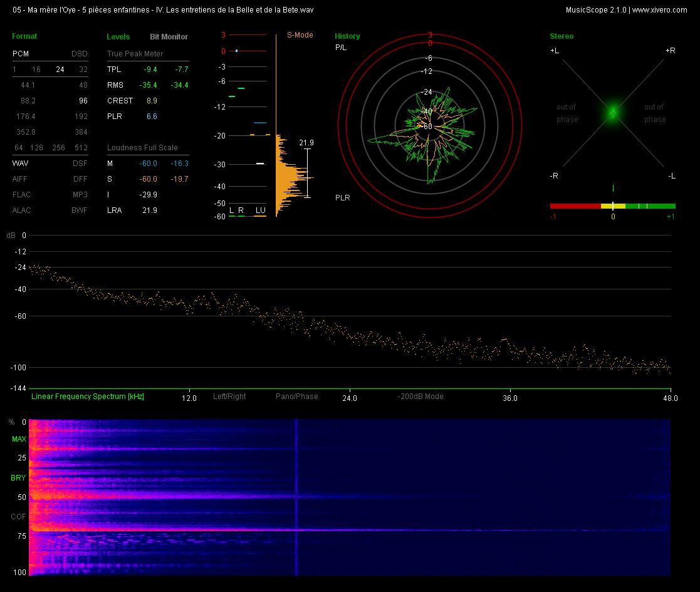700x592 pixels.
Task: Open the Linear Frequency Spectrum label
Action: tap(88, 397)
